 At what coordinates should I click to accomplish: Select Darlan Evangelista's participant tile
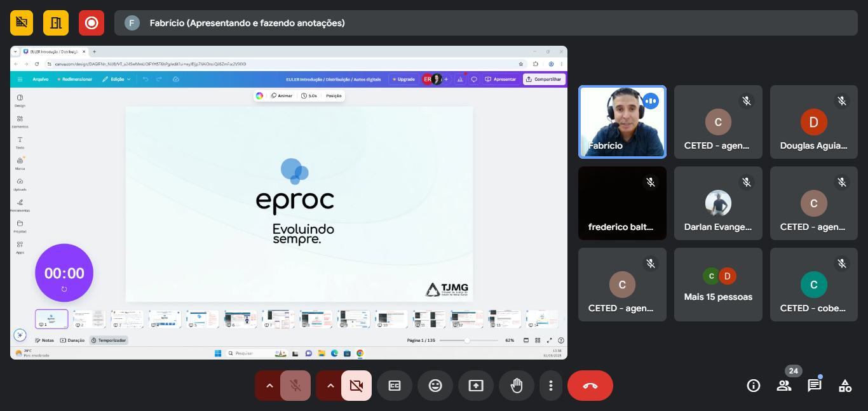tap(718, 203)
